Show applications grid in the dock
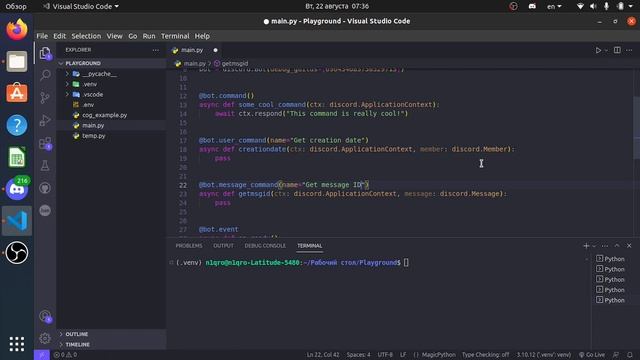Screen dimensions: 640x360 click(17, 344)
